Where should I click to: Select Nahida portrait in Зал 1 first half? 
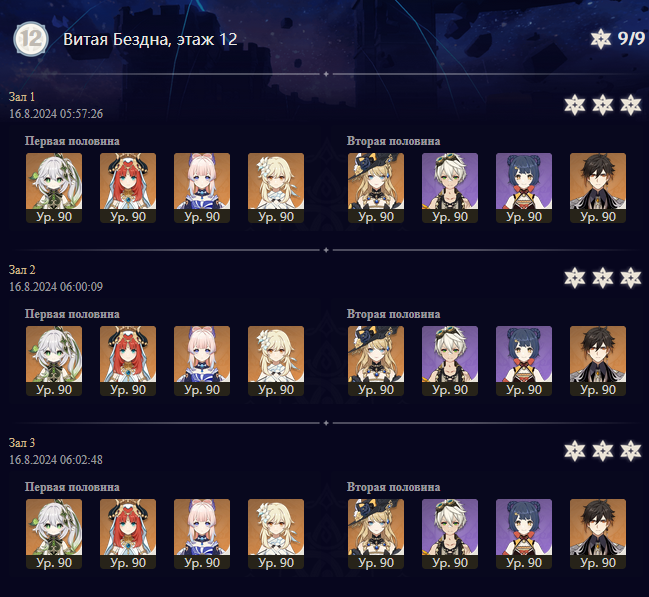pyautogui.click(x=54, y=188)
